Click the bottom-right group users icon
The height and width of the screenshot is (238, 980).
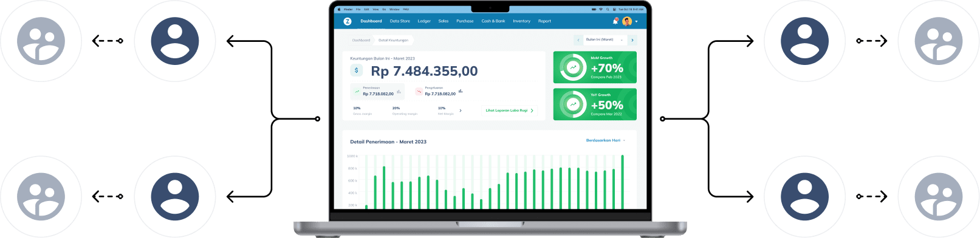[939, 197]
